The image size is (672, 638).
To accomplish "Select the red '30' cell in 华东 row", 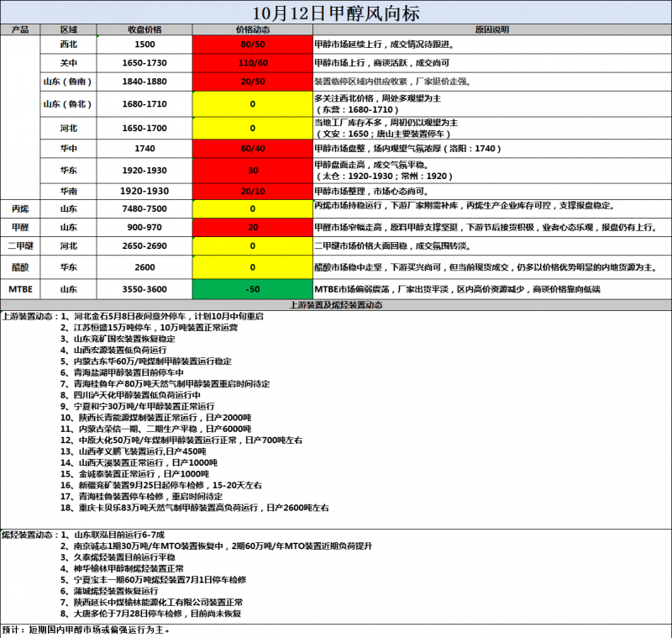I will click(253, 171).
